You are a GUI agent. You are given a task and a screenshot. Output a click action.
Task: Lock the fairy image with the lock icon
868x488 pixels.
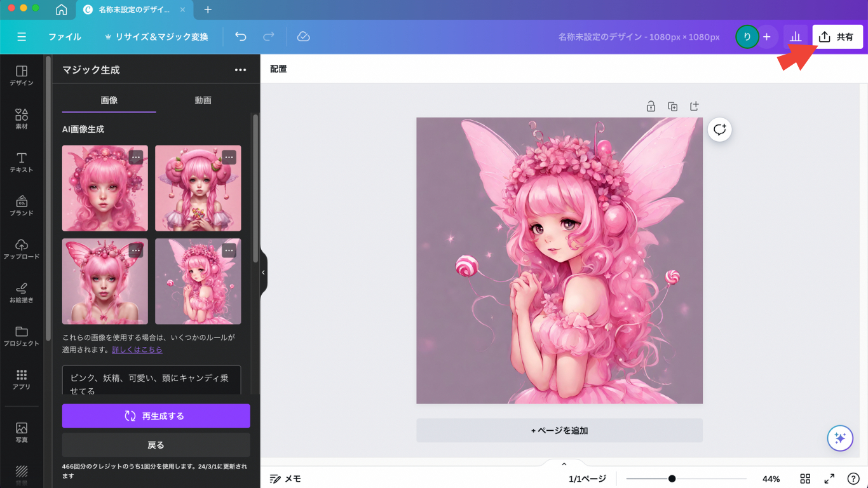(651, 106)
